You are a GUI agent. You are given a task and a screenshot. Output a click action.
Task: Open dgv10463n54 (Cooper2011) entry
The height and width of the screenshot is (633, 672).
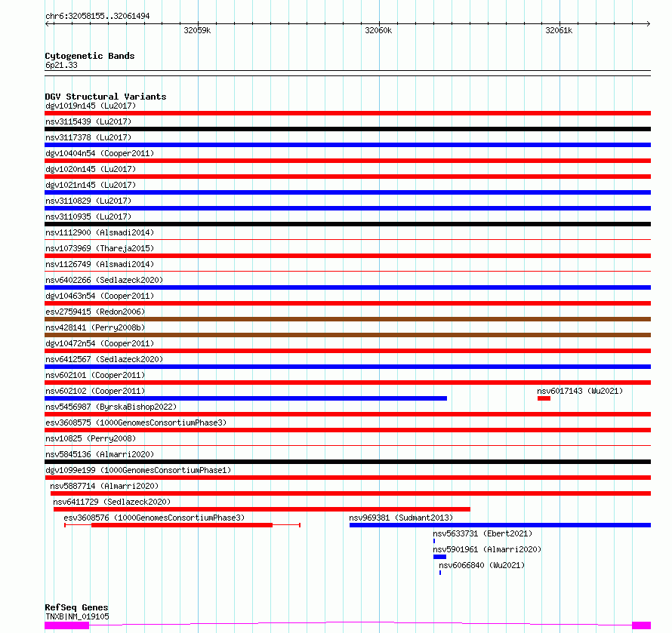pos(100,296)
